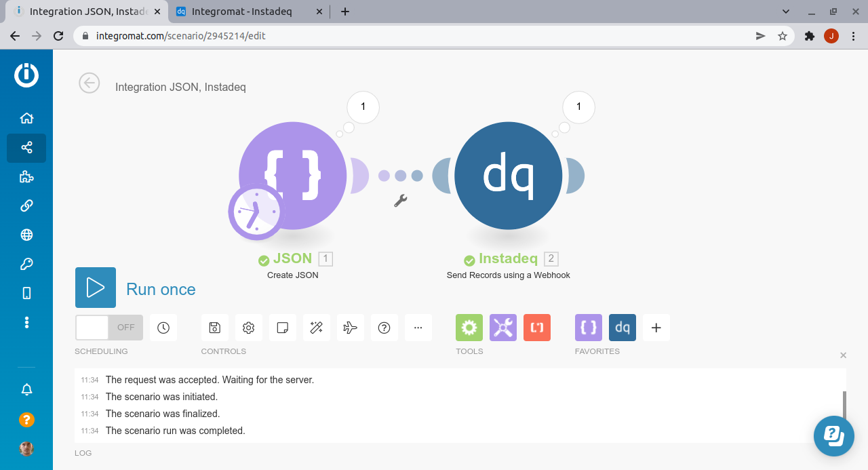868x470 pixels.
Task: Add a favorite with the plus button
Action: (656, 328)
